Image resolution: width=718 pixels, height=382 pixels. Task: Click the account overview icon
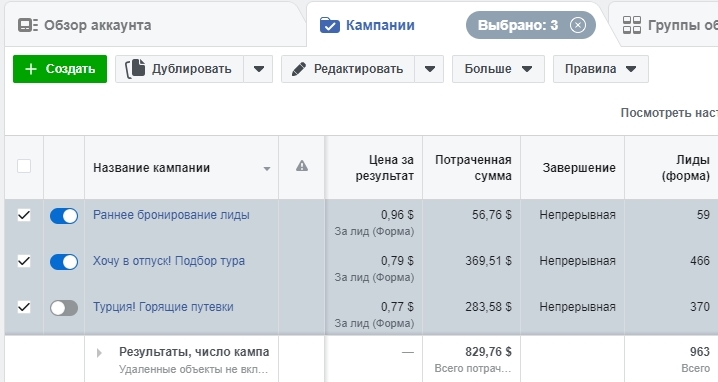[28, 25]
